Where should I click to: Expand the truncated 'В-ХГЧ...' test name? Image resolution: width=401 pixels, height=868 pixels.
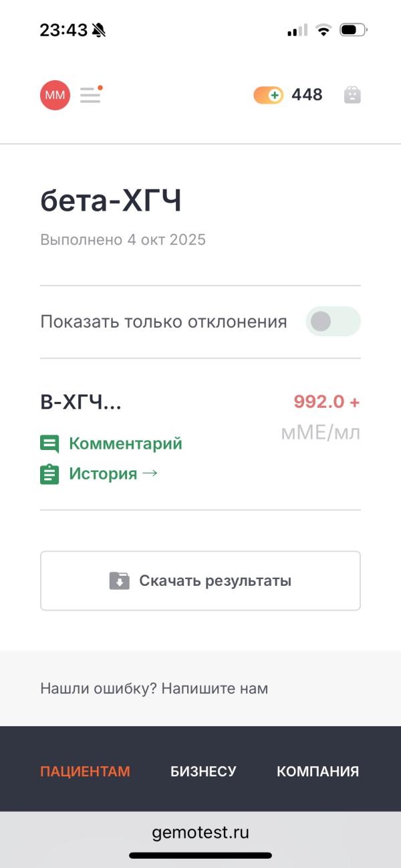(81, 402)
